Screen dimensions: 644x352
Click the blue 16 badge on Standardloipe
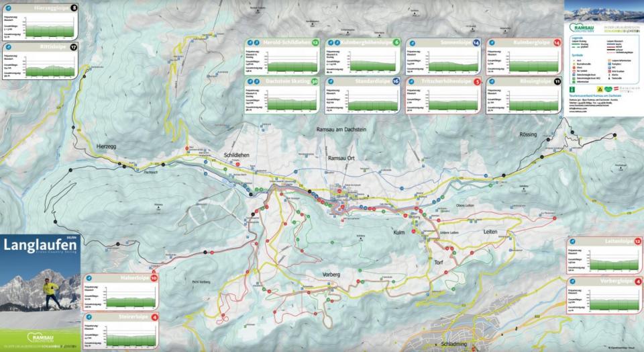click(396, 81)
